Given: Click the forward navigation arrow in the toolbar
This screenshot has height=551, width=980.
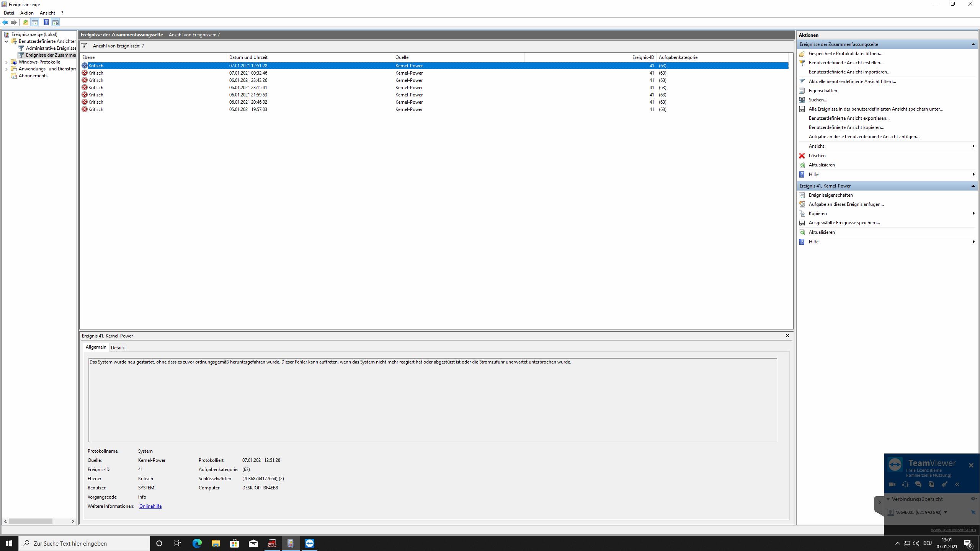Looking at the screenshot, I should [x=14, y=22].
